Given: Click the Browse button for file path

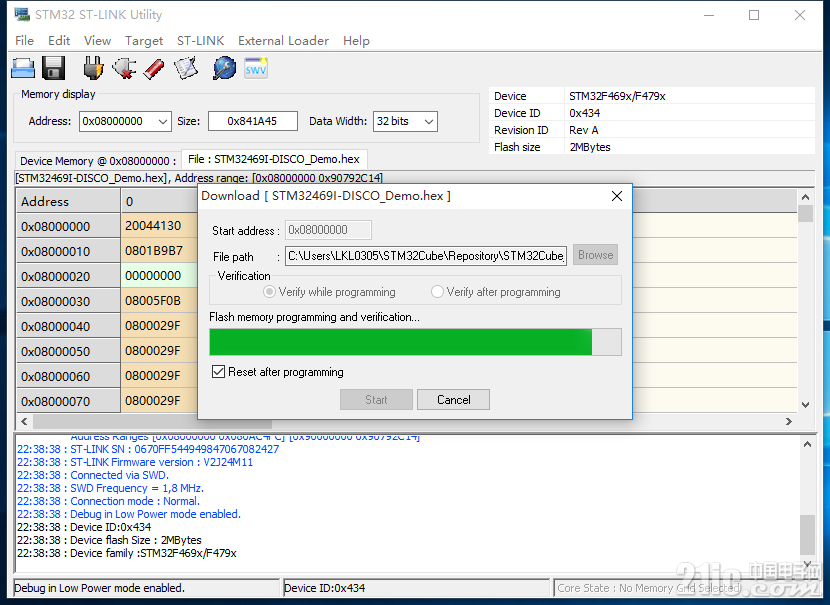Looking at the screenshot, I should pyautogui.click(x=596, y=255).
